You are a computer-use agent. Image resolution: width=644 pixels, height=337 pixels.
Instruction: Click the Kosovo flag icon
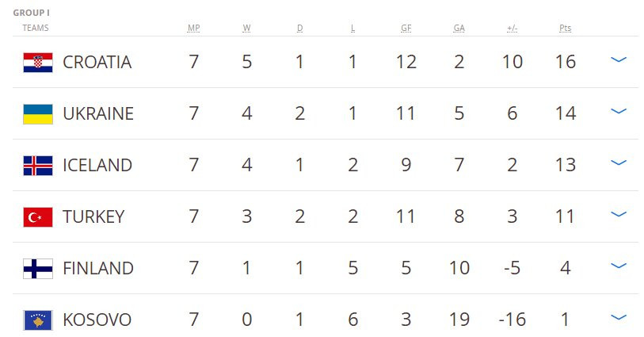click(38, 320)
